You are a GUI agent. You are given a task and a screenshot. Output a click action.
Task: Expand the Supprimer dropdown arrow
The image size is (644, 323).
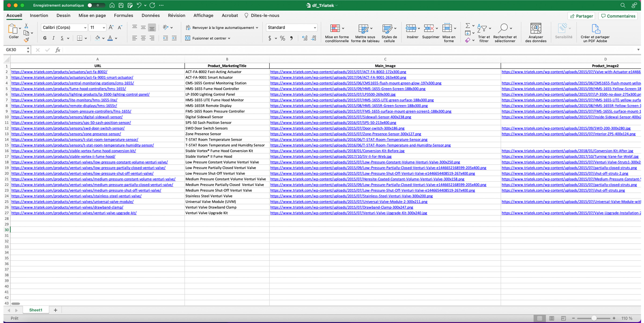437,28
